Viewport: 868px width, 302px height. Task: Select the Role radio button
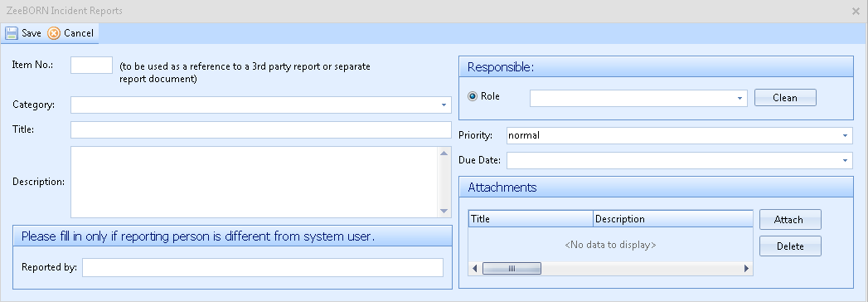[x=473, y=96]
